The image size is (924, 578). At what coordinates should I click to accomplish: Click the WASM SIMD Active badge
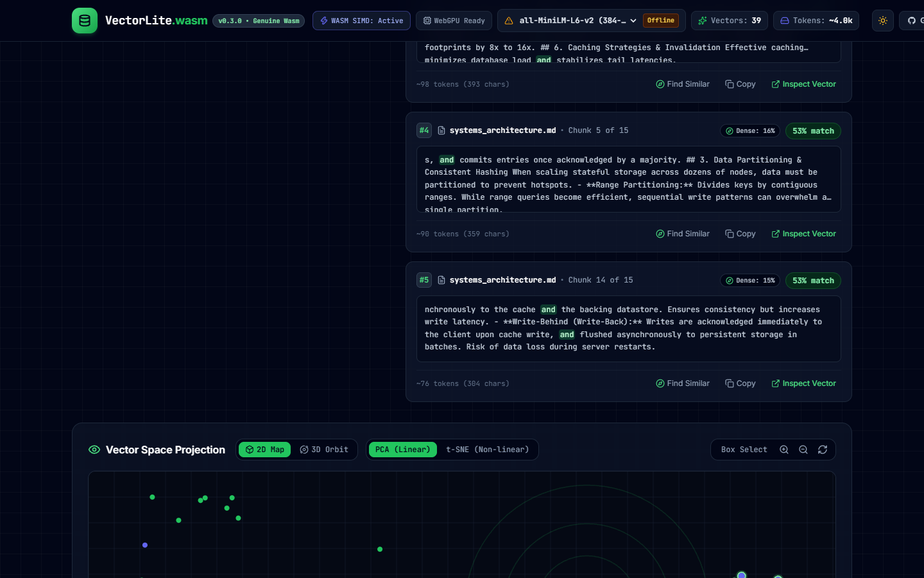362,21
